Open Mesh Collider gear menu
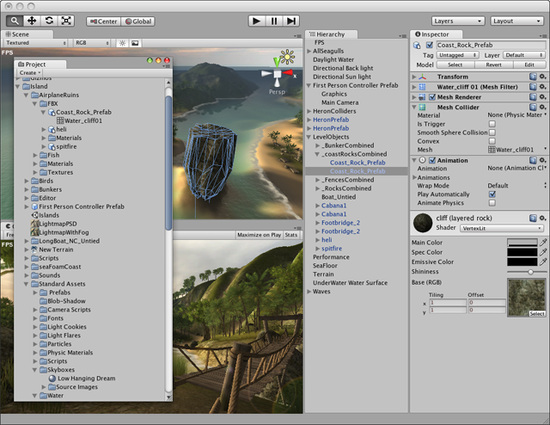Viewport: 550px width, 425px height. click(543, 107)
